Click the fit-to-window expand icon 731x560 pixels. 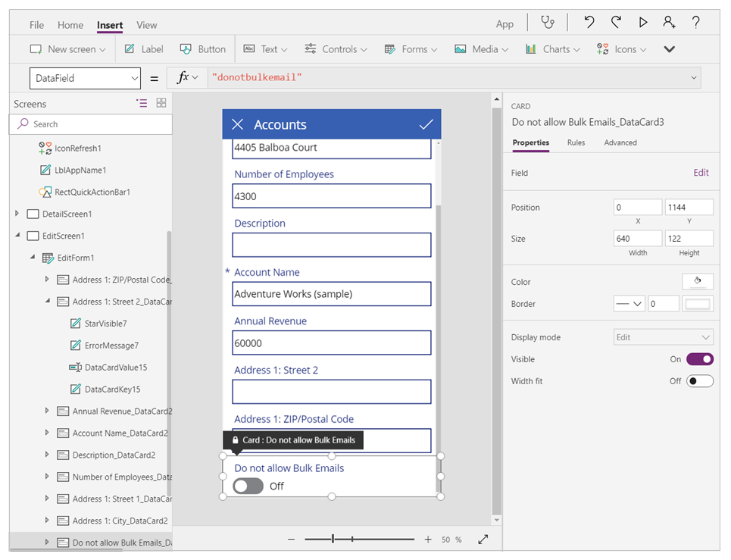483,540
